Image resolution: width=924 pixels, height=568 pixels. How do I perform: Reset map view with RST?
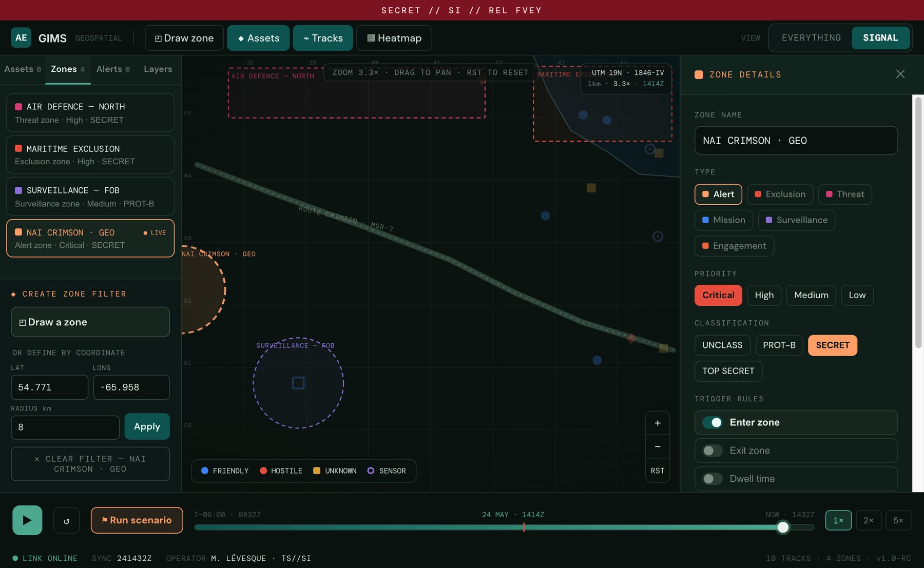658,471
